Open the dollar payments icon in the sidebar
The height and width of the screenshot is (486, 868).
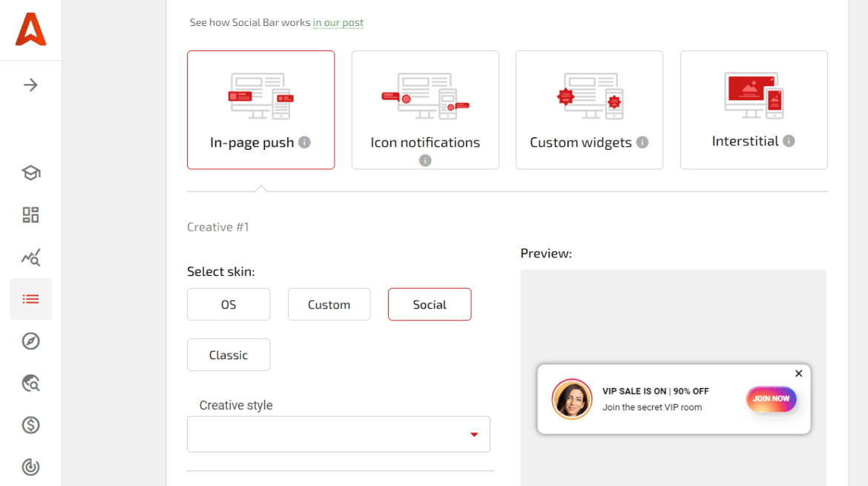click(30, 425)
